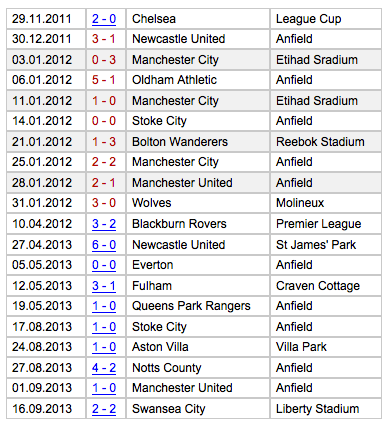
Task: Open the 6 - 0 Newcastle United score link
Action: [104, 245]
